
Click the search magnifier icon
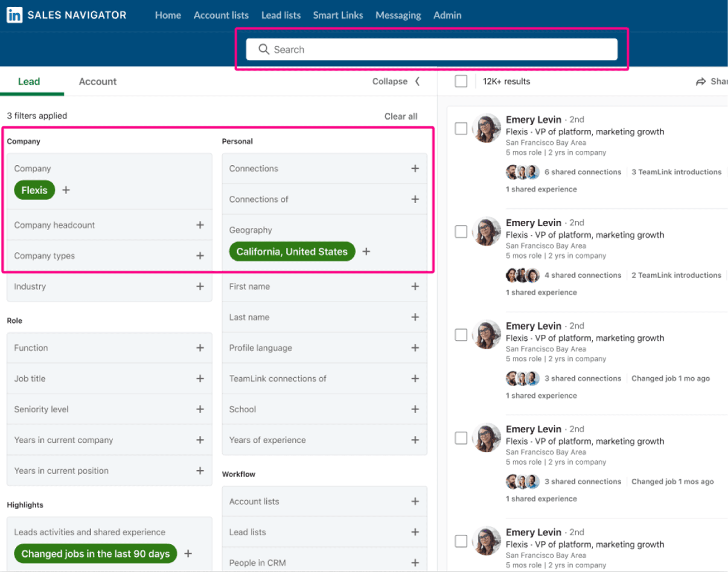[264, 50]
